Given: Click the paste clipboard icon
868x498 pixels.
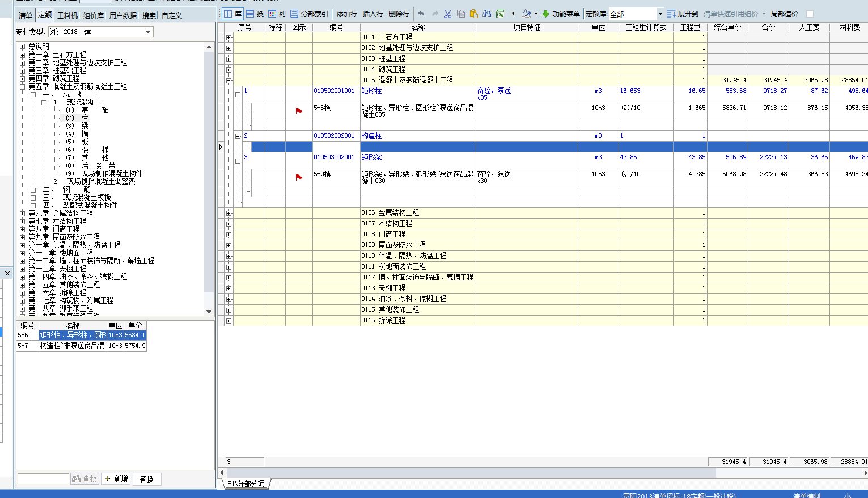Looking at the screenshot, I should coord(474,14).
